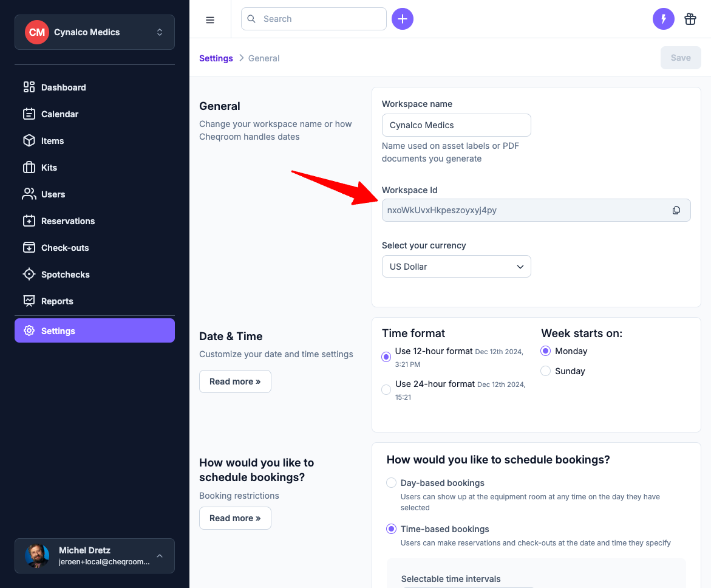Click into the Search box
Screen dimensions: 711x588
point(321,19)
